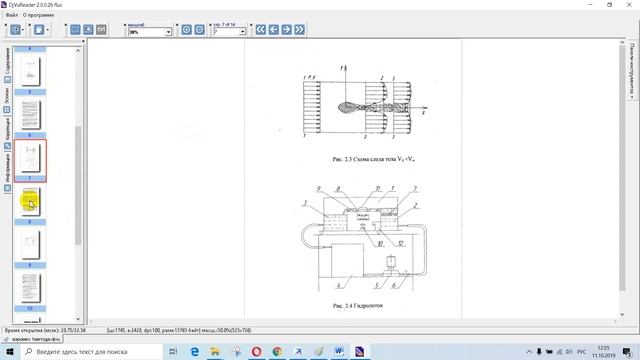Viewport: 640px width, 360px height.
Task: Click the Рис. 2.3 figure caption
Action: pyautogui.click(x=373, y=159)
